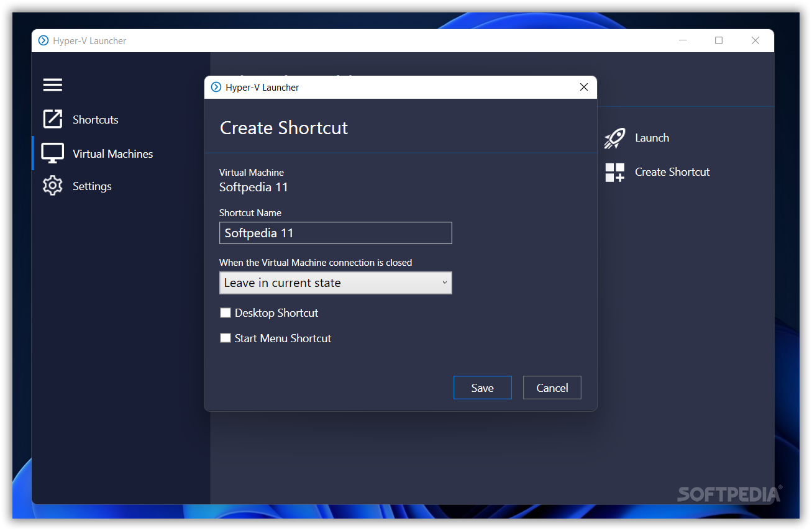Minimize the main Hyper-V Launcher window
812x531 pixels.
pyautogui.click(x=683, y=40)
